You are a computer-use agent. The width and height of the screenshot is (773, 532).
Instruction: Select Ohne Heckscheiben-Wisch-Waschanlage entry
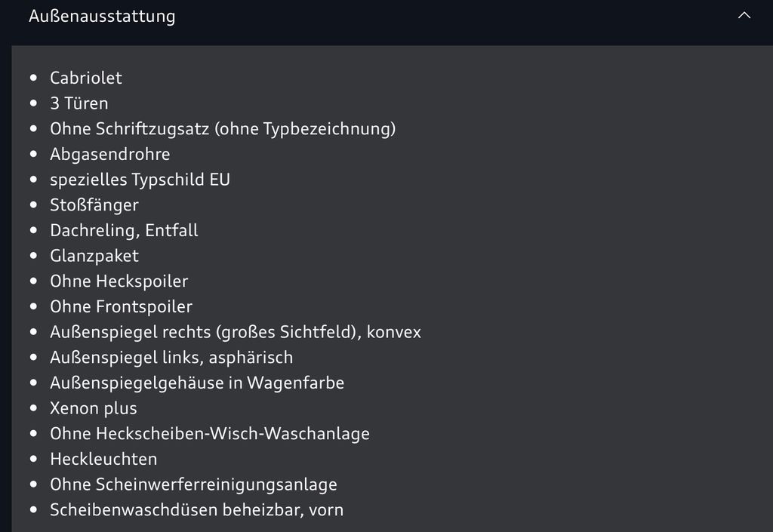(210, 434)
